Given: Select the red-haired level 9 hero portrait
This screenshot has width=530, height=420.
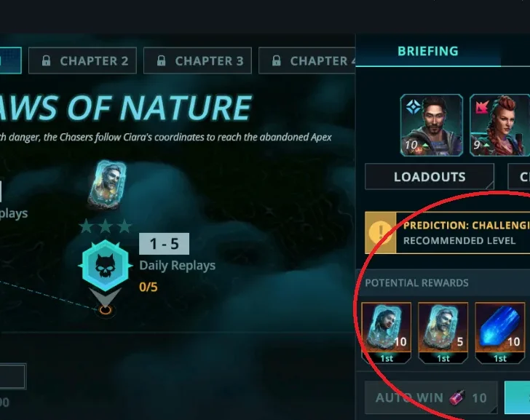Looking at the screenshot, I should [500, 125].
